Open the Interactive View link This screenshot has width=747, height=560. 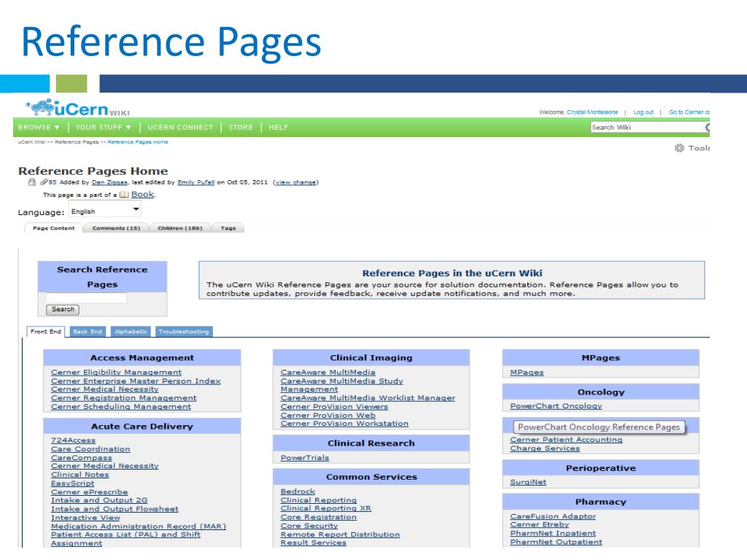86,518
